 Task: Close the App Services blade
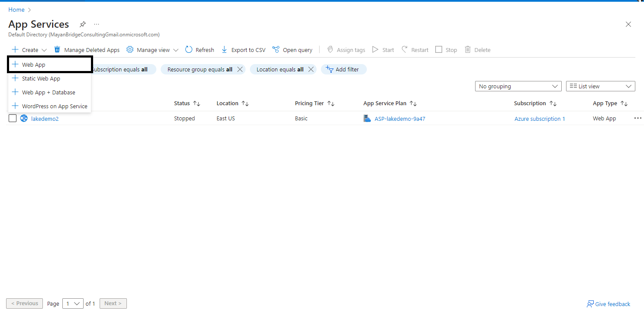628,24
